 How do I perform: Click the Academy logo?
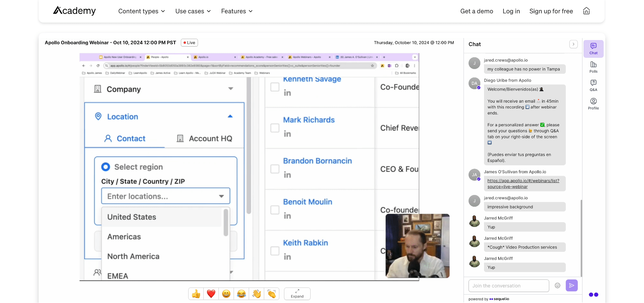point(75,11)
